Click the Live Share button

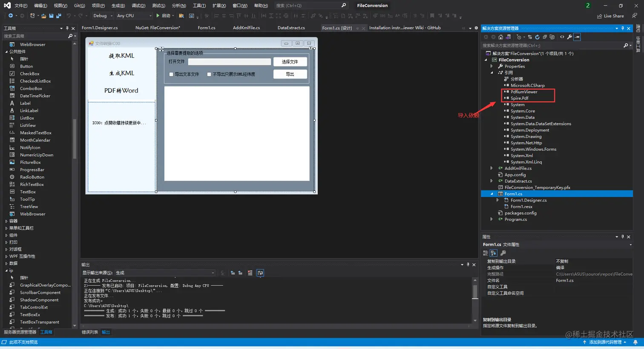click(610, 16)
